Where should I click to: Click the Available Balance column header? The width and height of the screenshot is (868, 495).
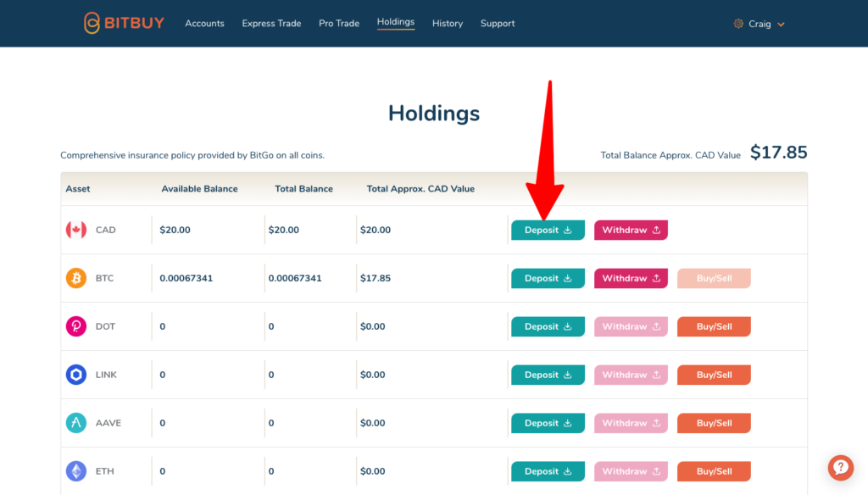(199, 189)
